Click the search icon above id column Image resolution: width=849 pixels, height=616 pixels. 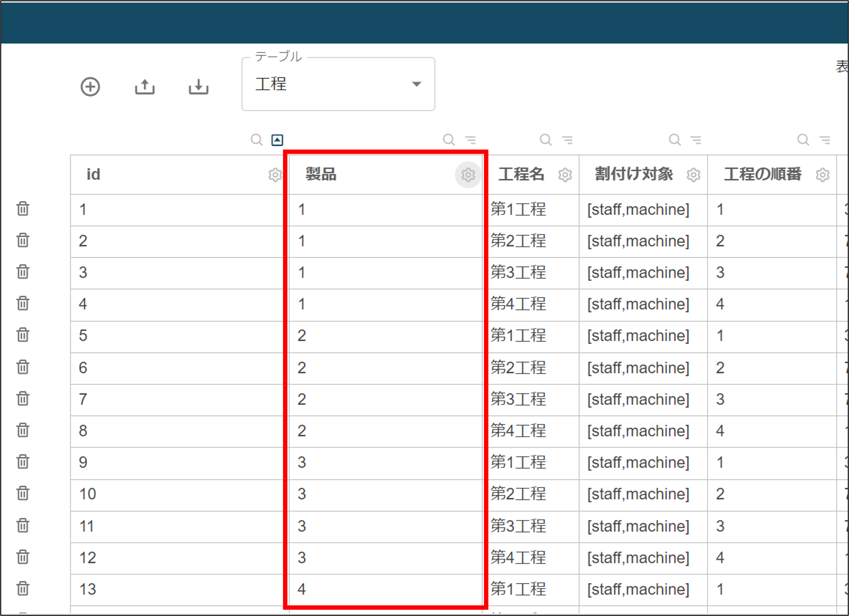[x=256, y=140]
